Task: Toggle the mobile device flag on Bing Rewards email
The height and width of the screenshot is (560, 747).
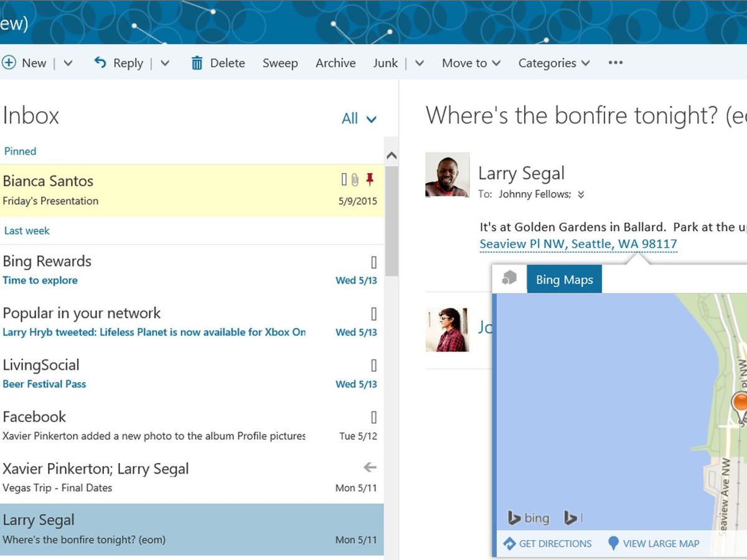Action: tap(374, 262)
